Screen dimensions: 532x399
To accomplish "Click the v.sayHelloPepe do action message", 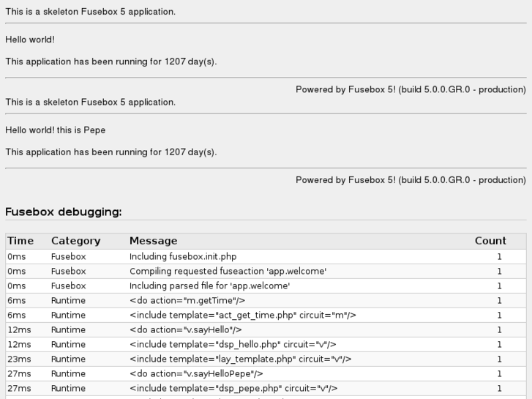I will 196,374.
